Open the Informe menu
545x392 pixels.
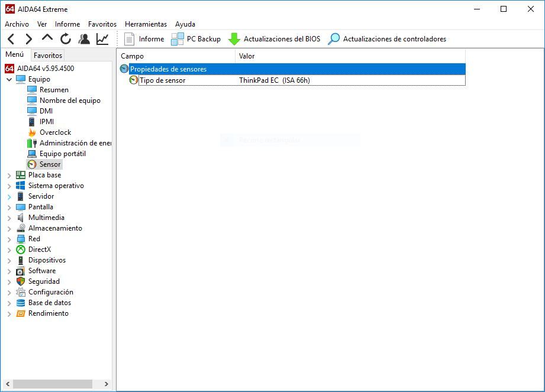coord(67,24)
